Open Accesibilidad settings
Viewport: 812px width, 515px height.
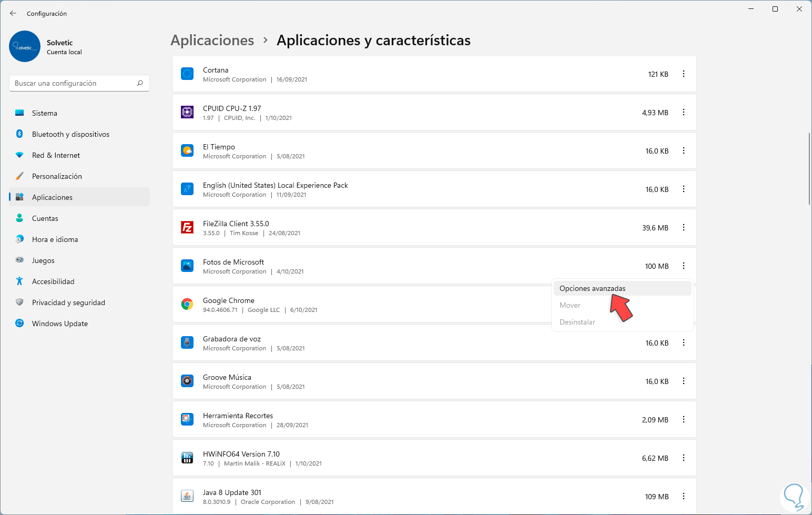[x=79, y=281]
